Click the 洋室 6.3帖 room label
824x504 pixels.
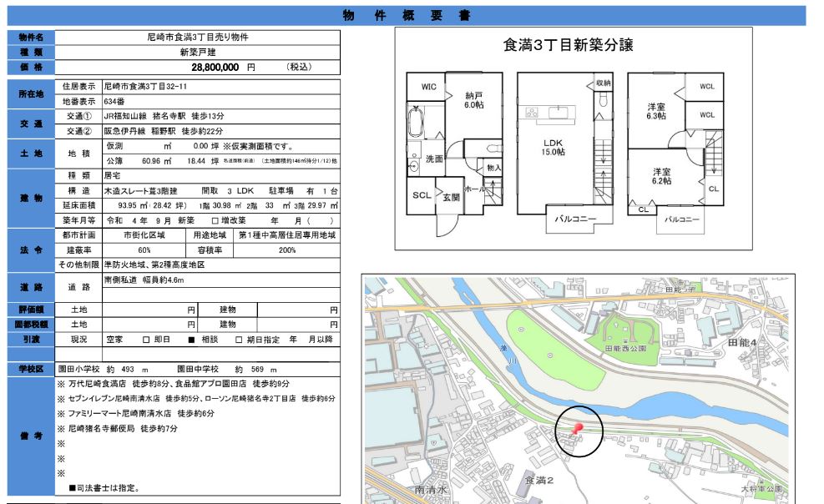(x=656, y=111)
